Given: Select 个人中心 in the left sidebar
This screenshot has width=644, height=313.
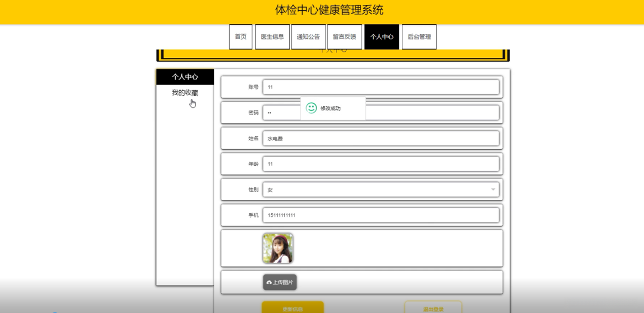Looking at the screenshot, I should (x=185, y=77).
